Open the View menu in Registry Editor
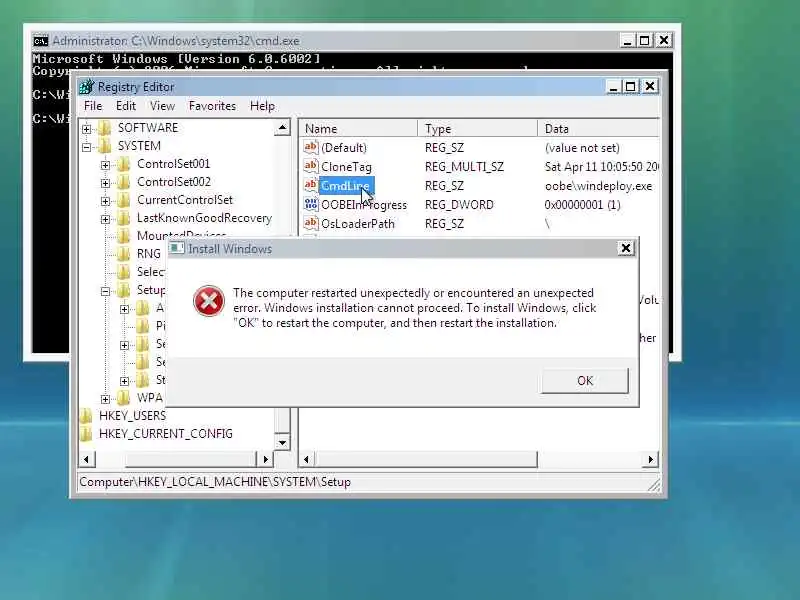Image resolution: width=800 pixels, height=600 pixels. [162, 106]
